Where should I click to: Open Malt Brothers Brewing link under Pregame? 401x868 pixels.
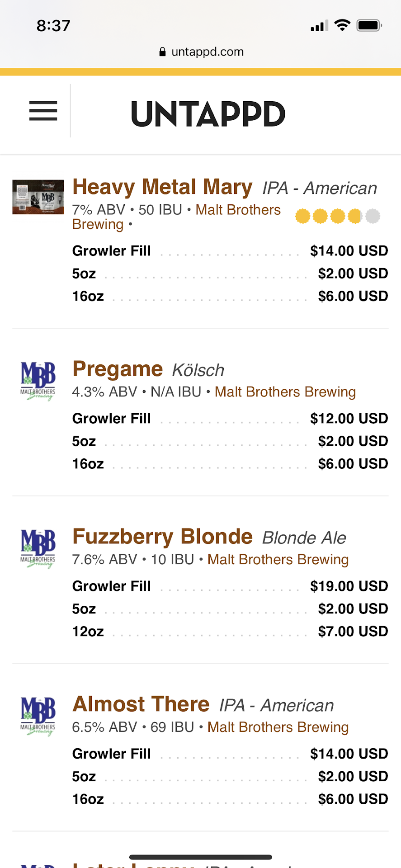click(285, 392)
